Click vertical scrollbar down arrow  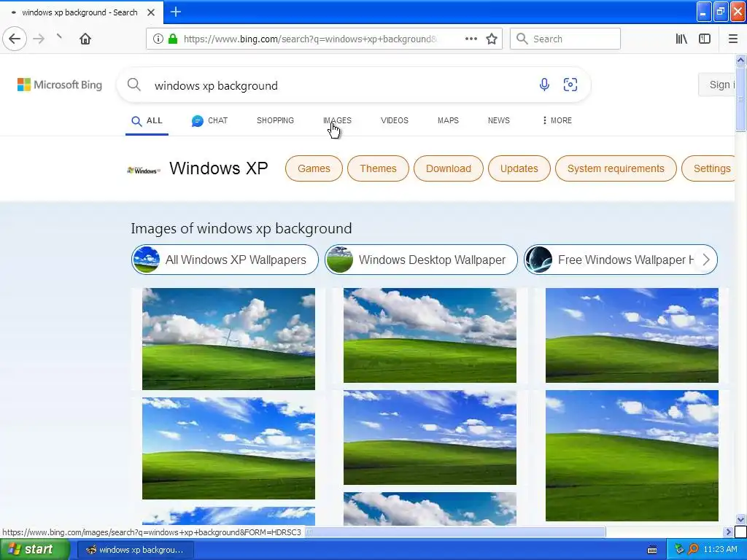740,519
